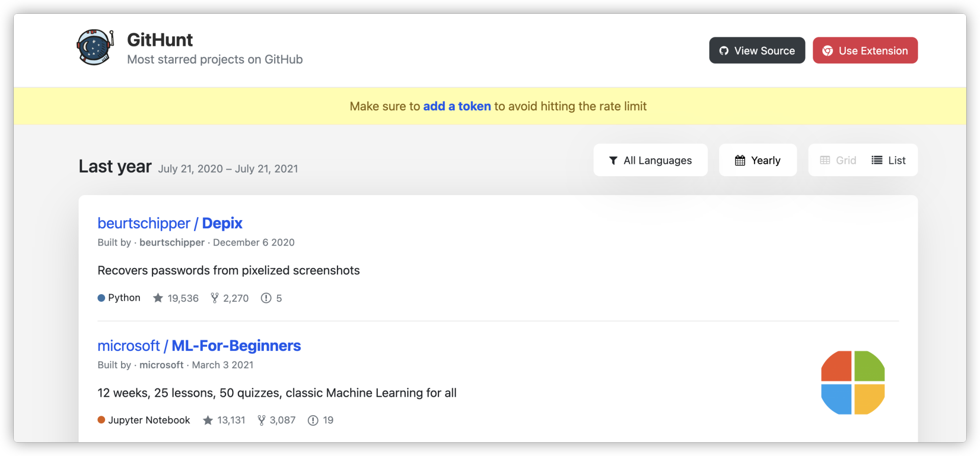The image size is (980, 456).
Task: Click the microsoft author name
Action: point(161,365)
